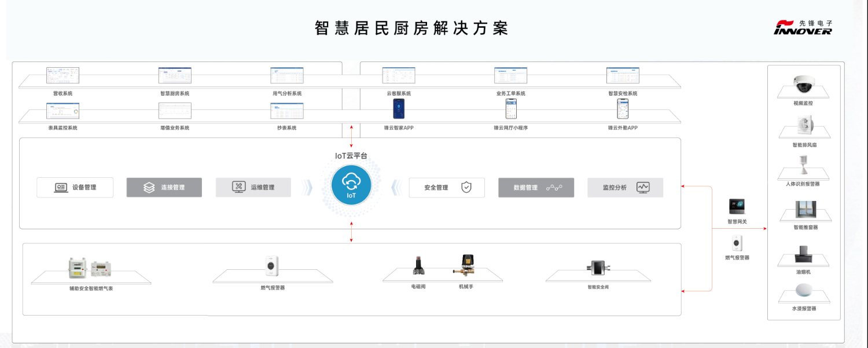Click the 视频监控 dome camera icon
The image size is (868, 348).
coord(804,85)
